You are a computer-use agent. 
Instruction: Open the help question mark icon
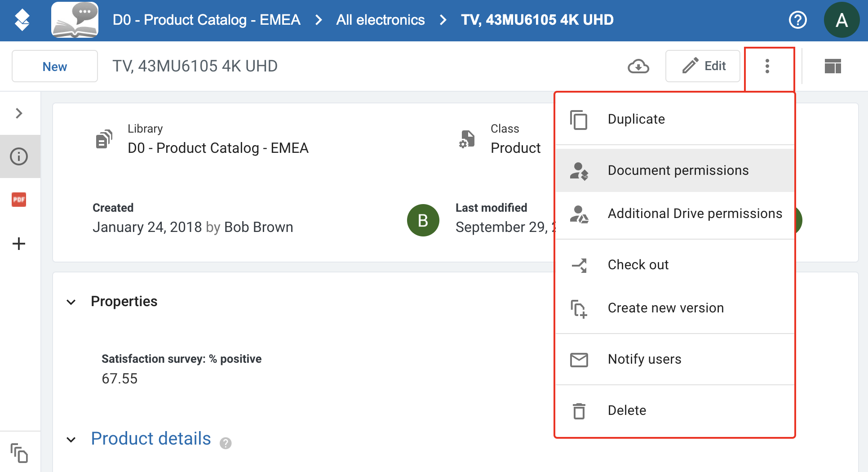click(798, 20)
